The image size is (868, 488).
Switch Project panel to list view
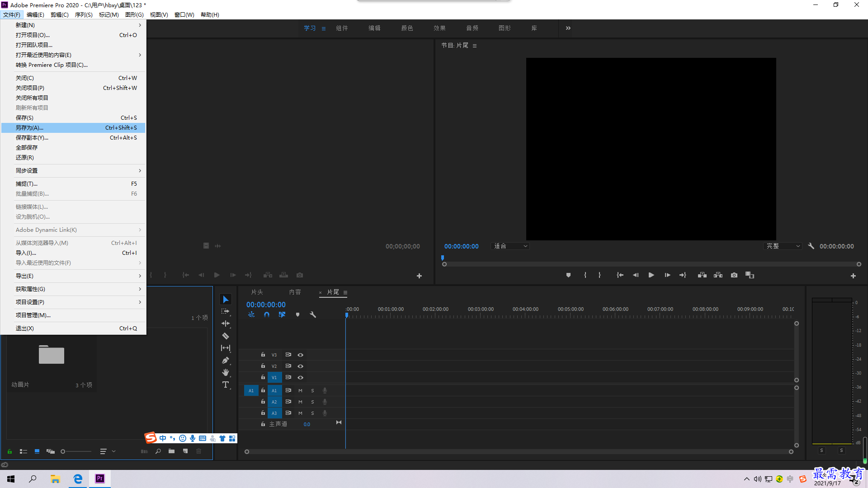point(24,451)
